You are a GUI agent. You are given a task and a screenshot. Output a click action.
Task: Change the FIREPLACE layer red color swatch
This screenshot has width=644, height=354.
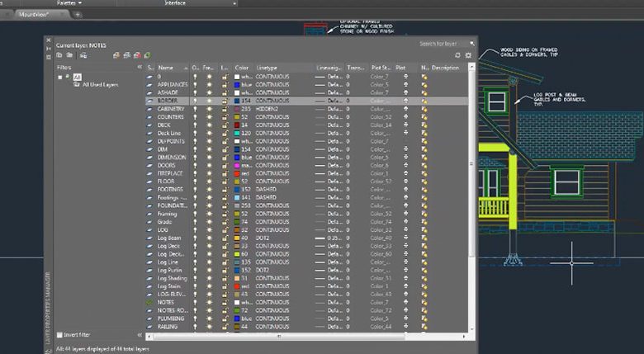pos(237,173)
